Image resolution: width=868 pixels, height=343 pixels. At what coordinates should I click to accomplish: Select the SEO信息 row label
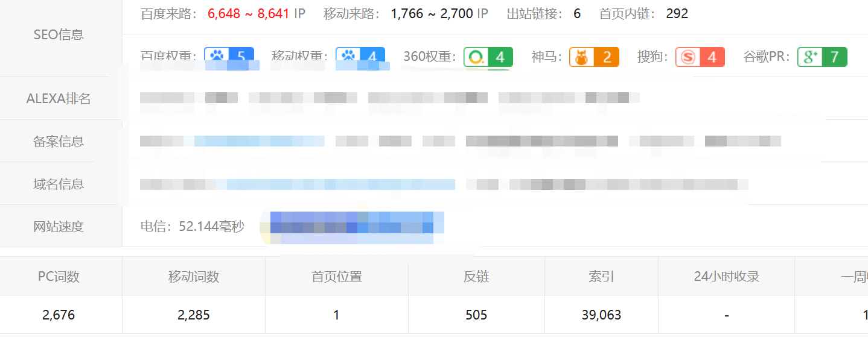59,34
